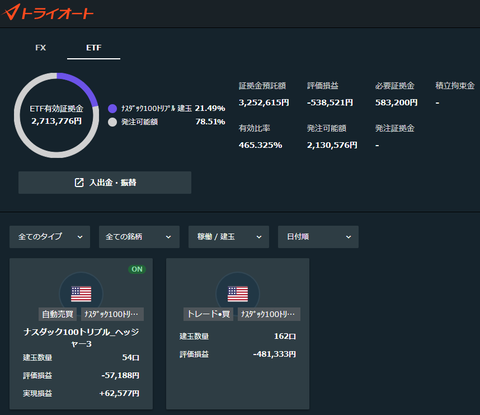Click the -57,188円 valuation value
Viewport: 480px width, 415px height.
[120, 376]
